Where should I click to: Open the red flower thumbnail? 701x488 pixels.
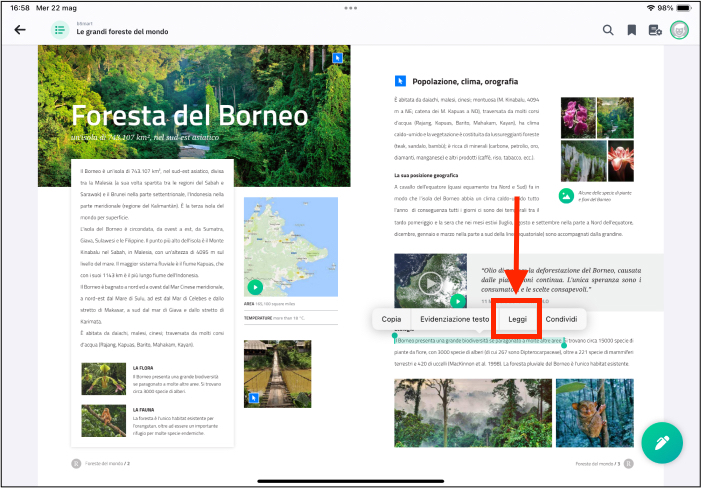(621, 160)
